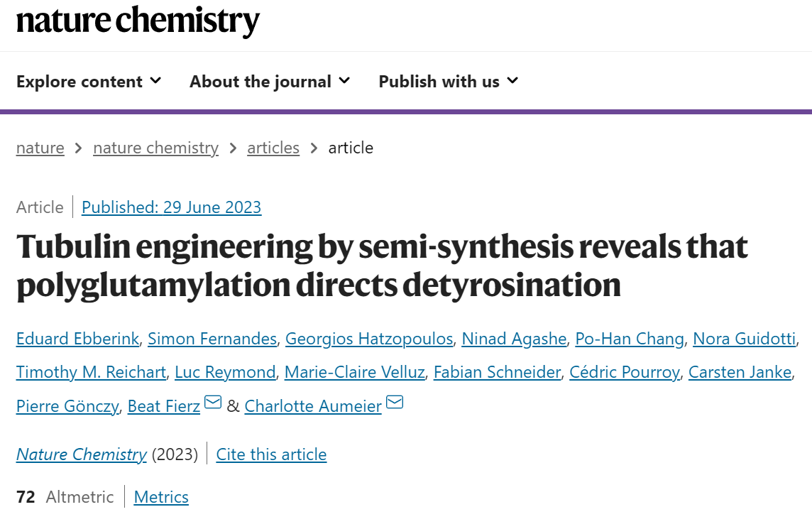Viewport: 812px width, 529px height.
Task: Click the Nature Chemistry journal logo
Action: click(x=138, y=21)
